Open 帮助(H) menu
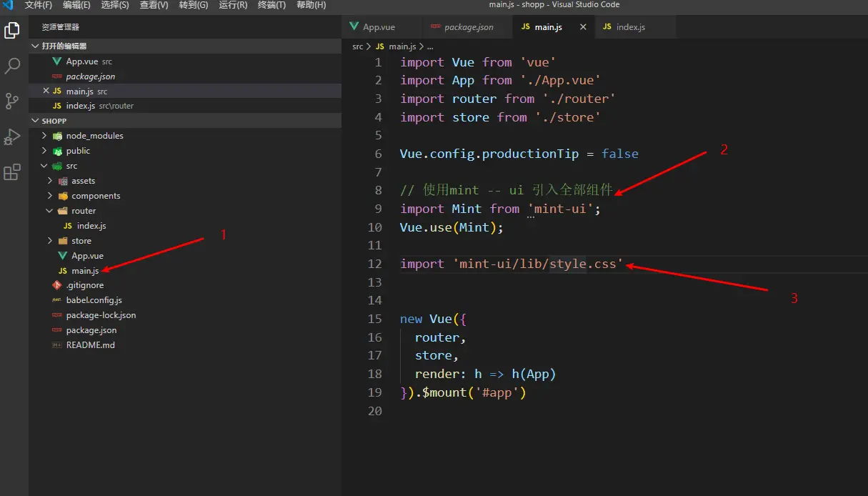This screenshot has height=496, width=868. pos(311,5)
